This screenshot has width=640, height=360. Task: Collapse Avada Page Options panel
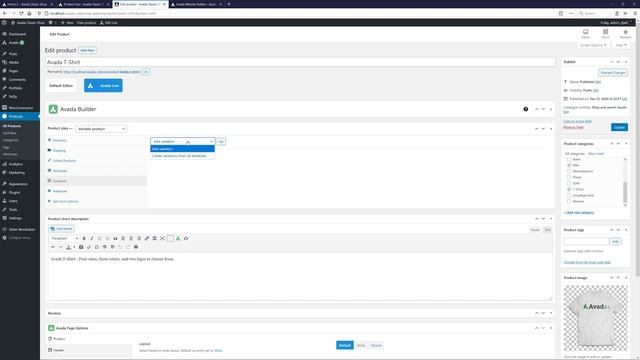pyautogui.click(x=551, y=328)
